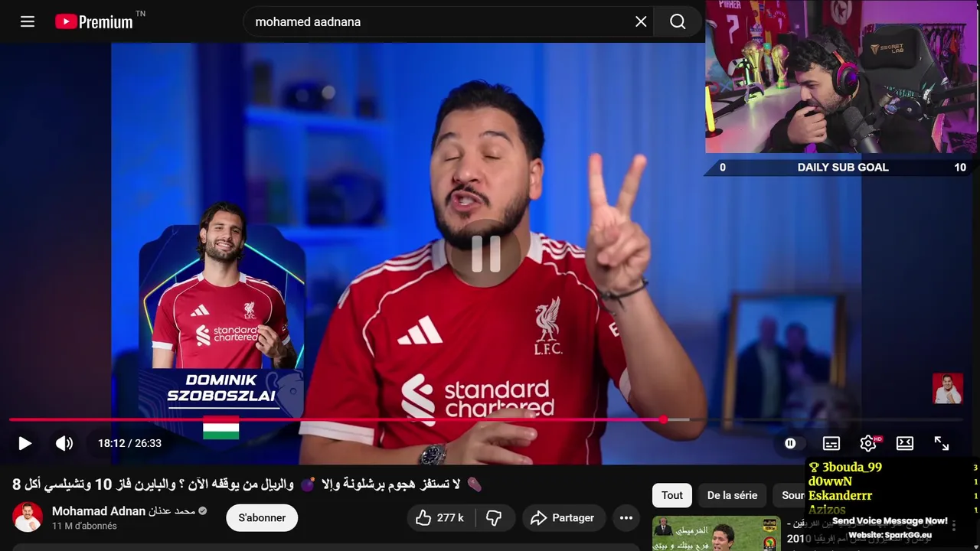This screenshot has height=551, width=980.
Task: Click Eskanderrr in leaderboard overlay
Action: click(840, 495)
